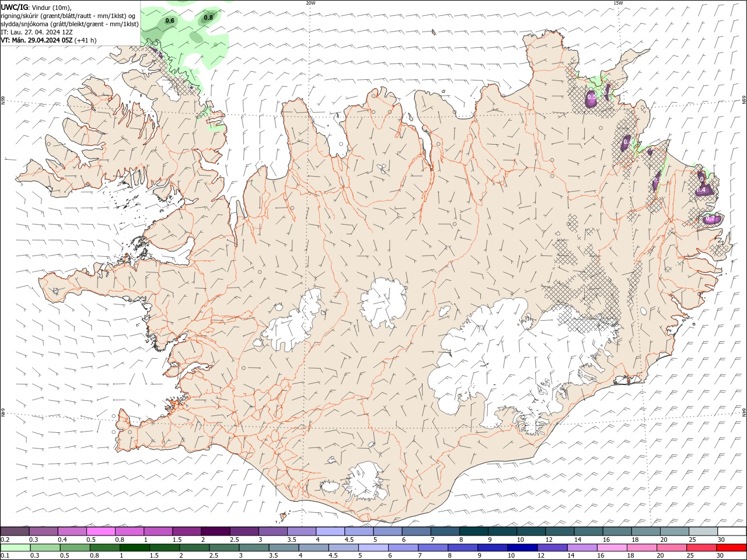
Task: Choose the rose-red swatch at 25 in lower legend
Action: tap(701, 548)
